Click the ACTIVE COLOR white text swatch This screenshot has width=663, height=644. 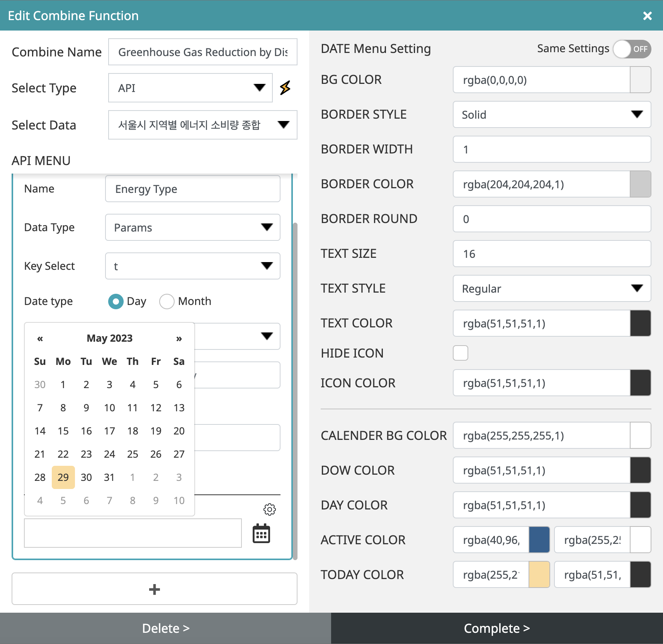tap(640, 540)
